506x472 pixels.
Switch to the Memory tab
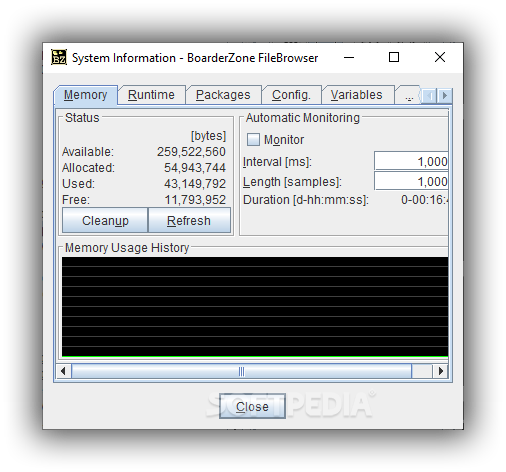pos(86,95)
